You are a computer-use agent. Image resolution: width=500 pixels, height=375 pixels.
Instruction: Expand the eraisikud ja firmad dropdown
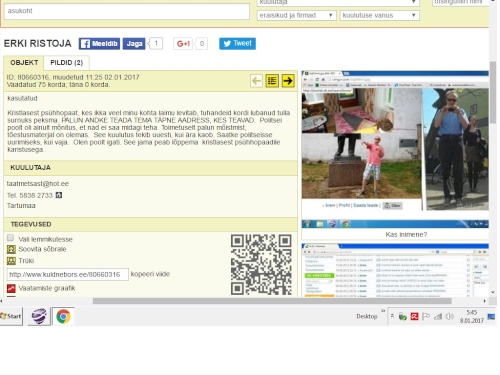296,15
